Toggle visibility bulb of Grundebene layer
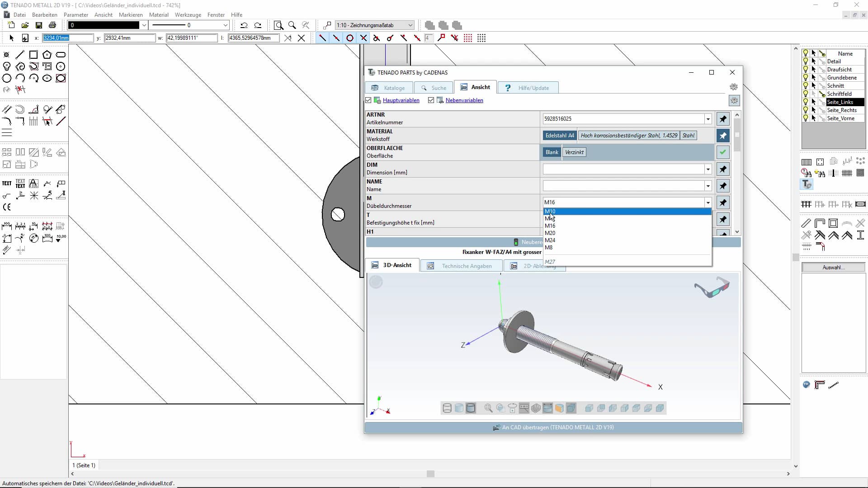Viewport: 868px width, 488px height. tap(806, 78)
